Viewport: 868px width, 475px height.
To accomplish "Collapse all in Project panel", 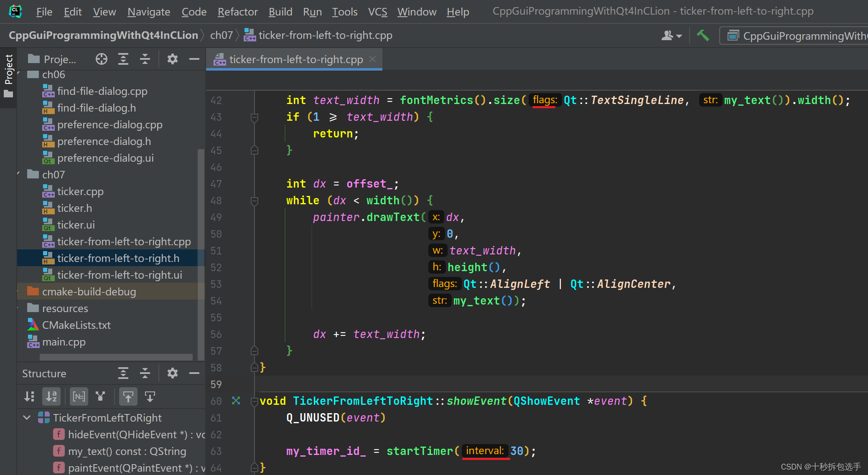I will (x=145, y=59).
